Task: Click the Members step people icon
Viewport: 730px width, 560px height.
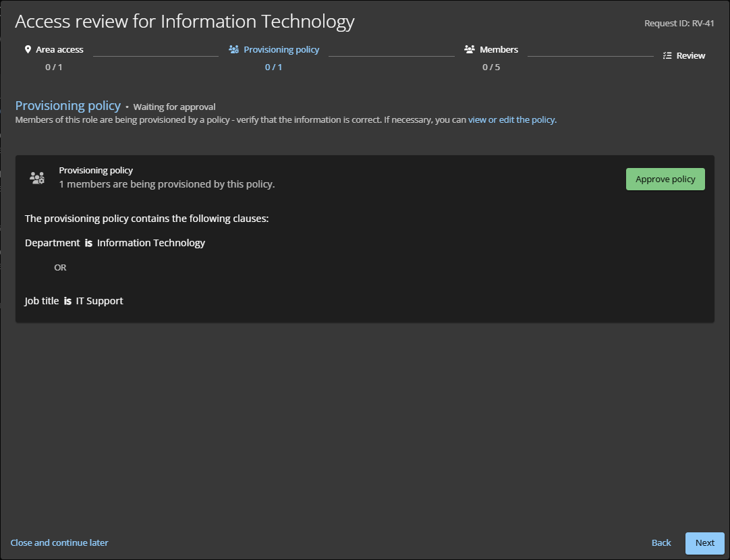Action: (470, 50)
